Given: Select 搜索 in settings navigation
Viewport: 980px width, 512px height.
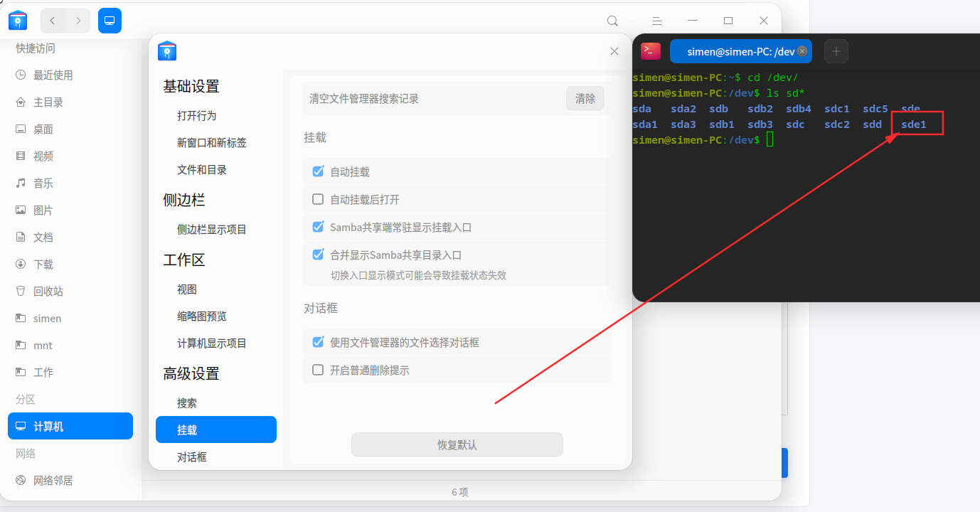Looking at the screenshot, I should [216, 403].
